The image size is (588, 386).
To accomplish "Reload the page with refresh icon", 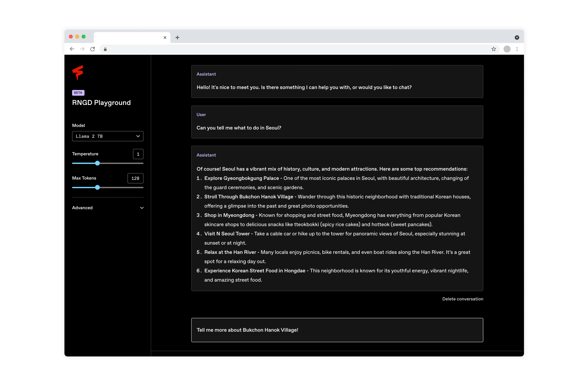I will click(x=93, y=49).
